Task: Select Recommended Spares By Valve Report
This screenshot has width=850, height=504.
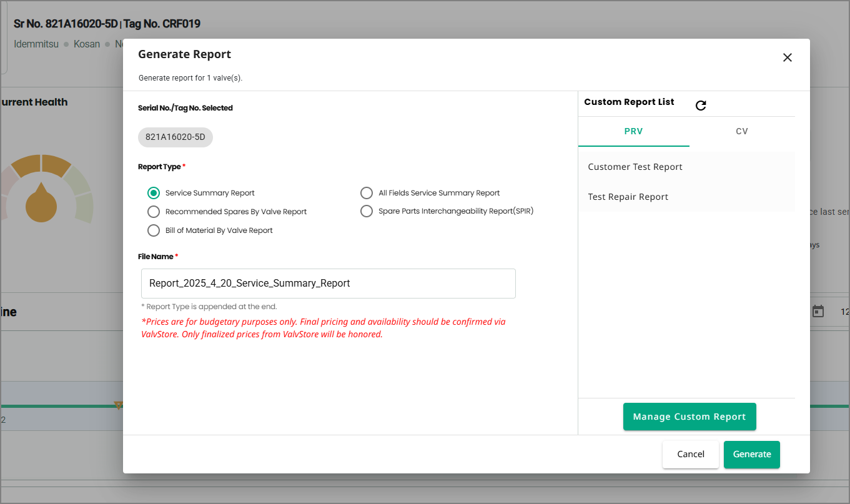Action: (154, 212)
